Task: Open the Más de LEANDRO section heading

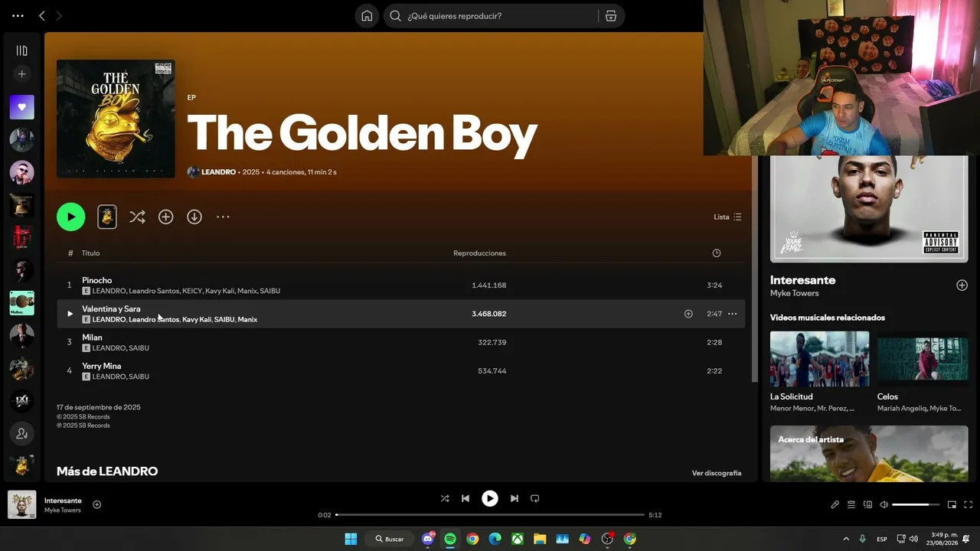Action: (107, 471)
